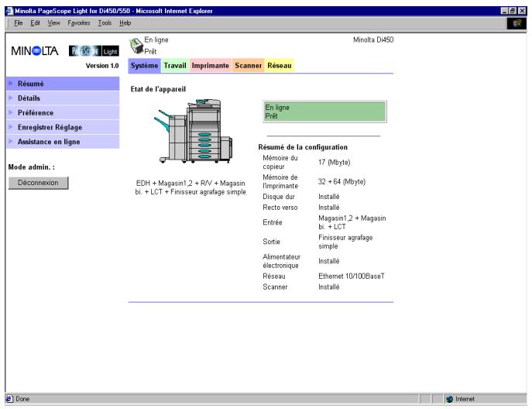Open the Edit menu

point(35,23)
